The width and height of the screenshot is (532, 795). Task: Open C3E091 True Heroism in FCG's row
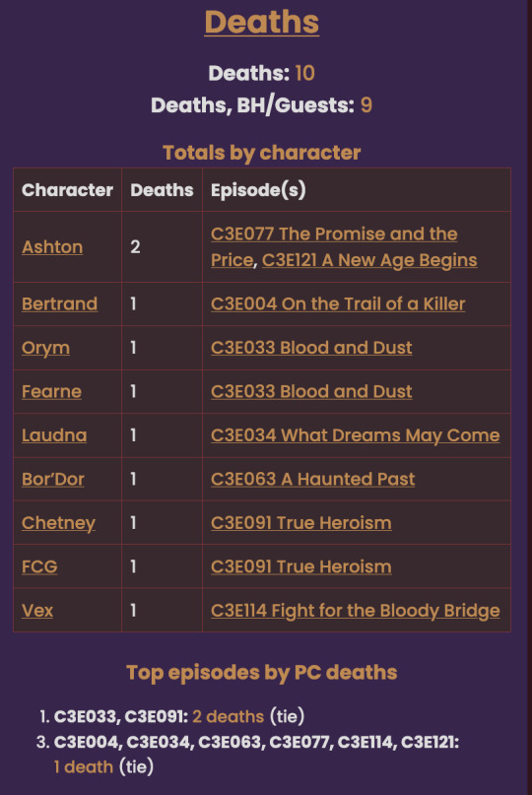pyautogui.click(x=301, y=566)
